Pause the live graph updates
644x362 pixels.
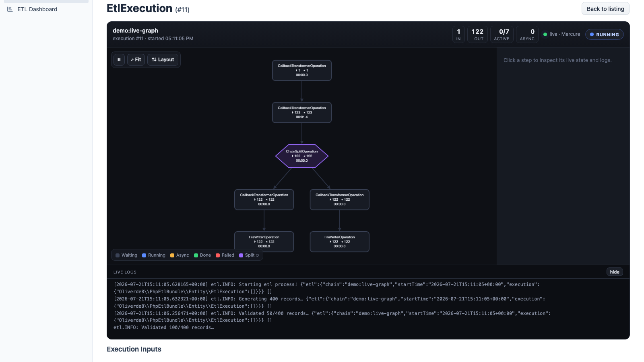pyautogui.click(x=119, y=60)
